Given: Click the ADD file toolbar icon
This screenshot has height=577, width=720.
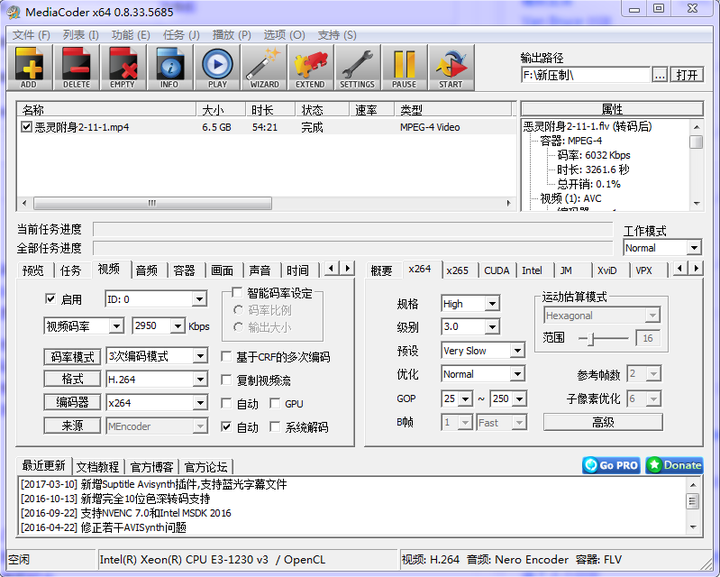Looking at the screenshot, I should click(x=29, y=67).
